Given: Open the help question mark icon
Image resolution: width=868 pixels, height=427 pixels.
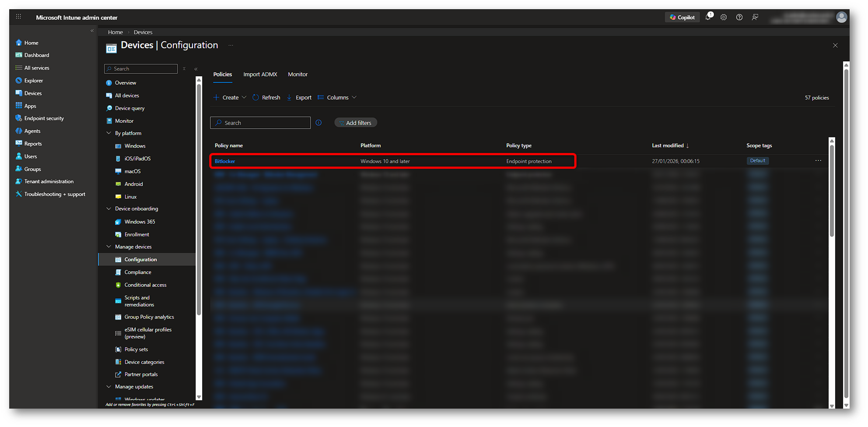Looking at the screenshot, I should (x=739, y=18).
